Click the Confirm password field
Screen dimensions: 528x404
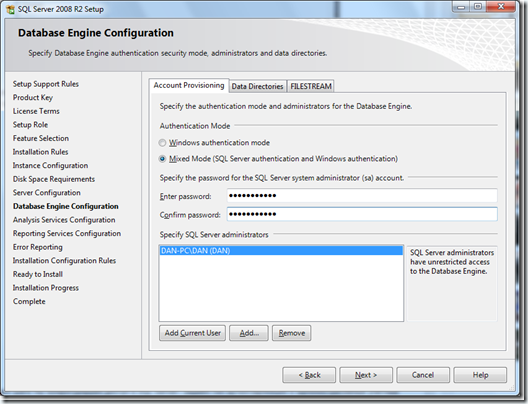pos(362,214)
